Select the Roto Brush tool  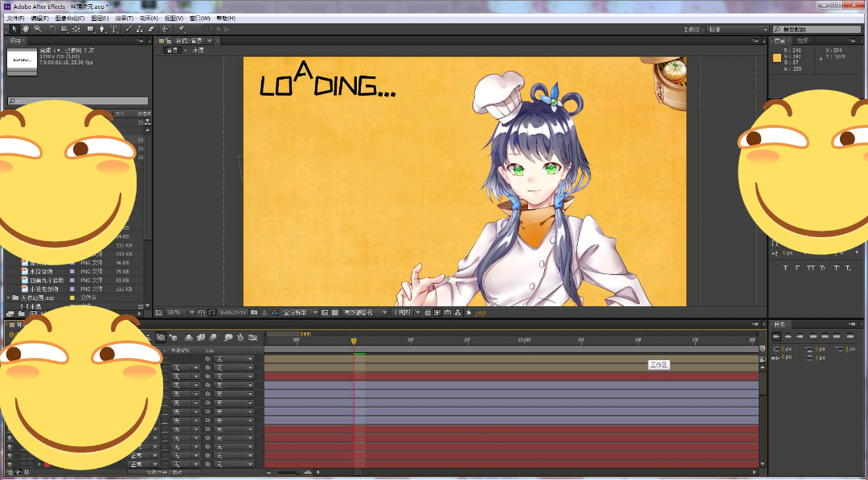[166, 29]
